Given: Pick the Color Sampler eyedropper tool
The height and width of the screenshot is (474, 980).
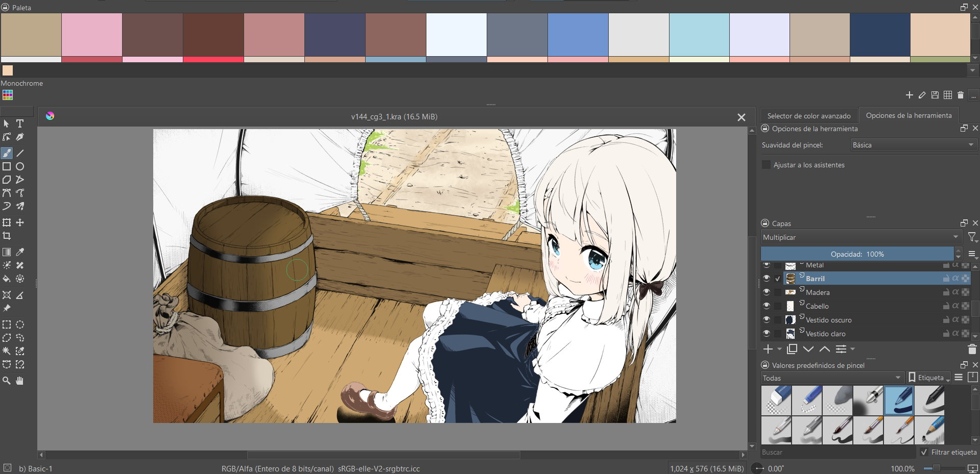Looking at the screenshot, I should (x=20, y=252).
